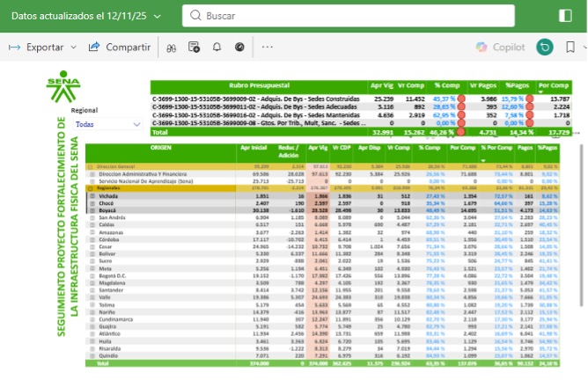Collapse the Regionales group row
Screen dimensions: 588x380
90,186
